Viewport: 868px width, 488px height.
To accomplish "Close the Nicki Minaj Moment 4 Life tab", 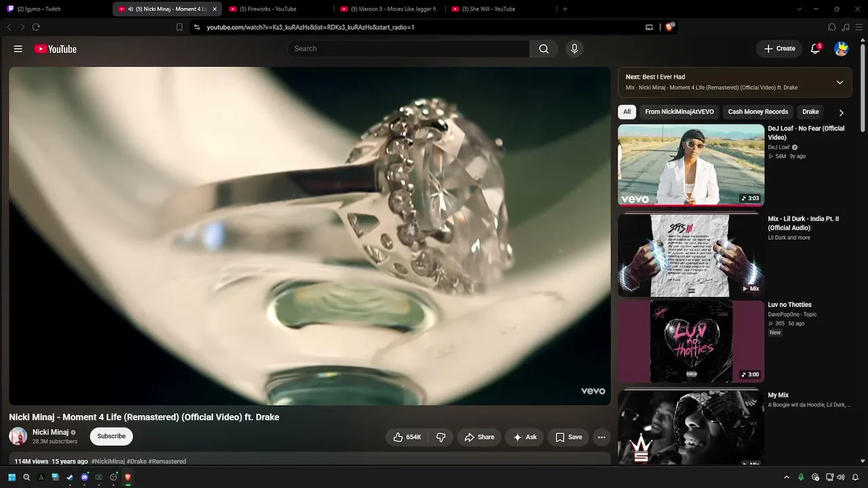I will 215,9.
